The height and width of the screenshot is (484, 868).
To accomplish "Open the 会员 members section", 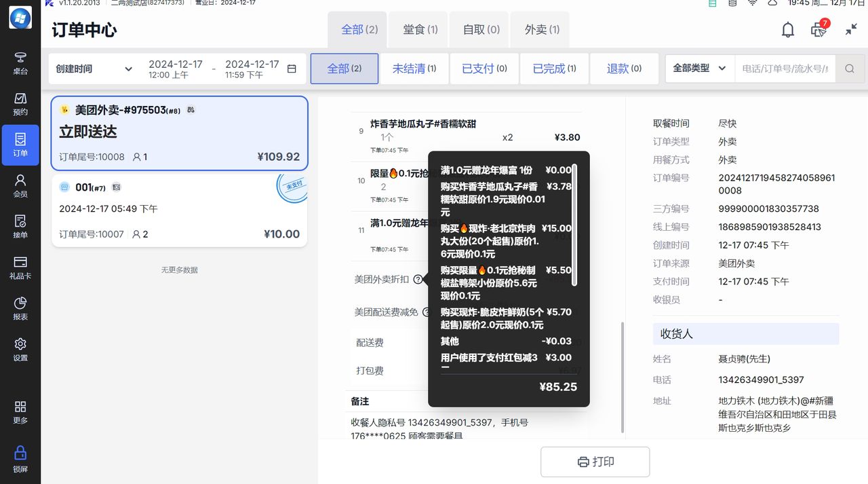I will (20, 185).
